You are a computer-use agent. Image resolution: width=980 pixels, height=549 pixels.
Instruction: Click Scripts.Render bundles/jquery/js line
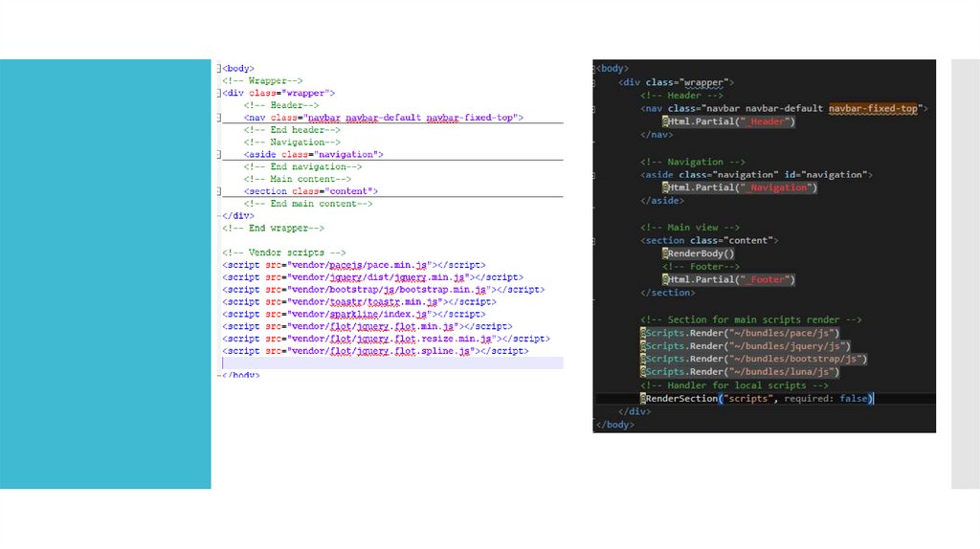(x=746, y=345)
